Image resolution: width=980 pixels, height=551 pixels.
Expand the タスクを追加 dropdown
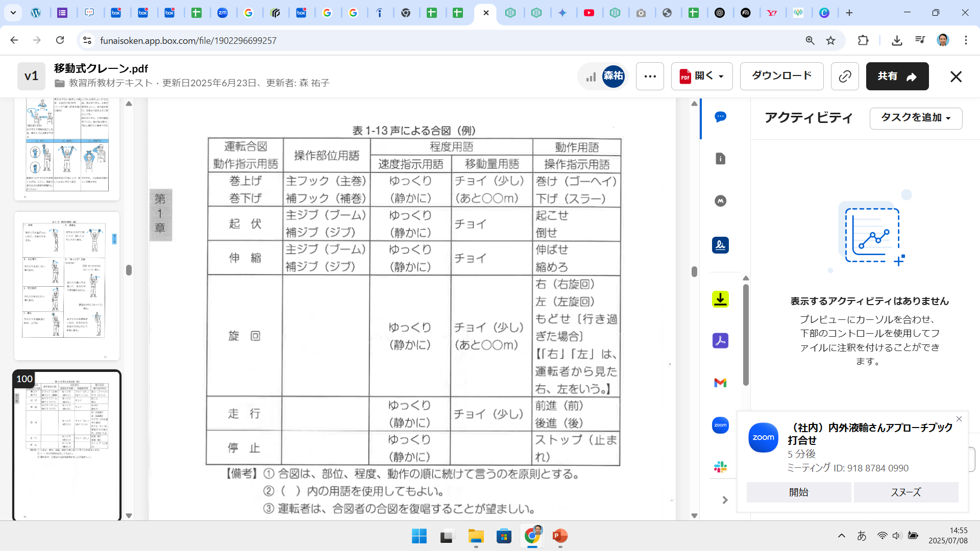(916, 118)
